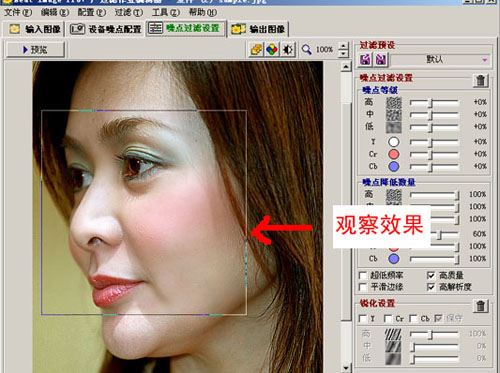Image resolution: width=500 pixels, height=373 pixels.
Task: Open the 文件 menu
Action: point(18,13)
